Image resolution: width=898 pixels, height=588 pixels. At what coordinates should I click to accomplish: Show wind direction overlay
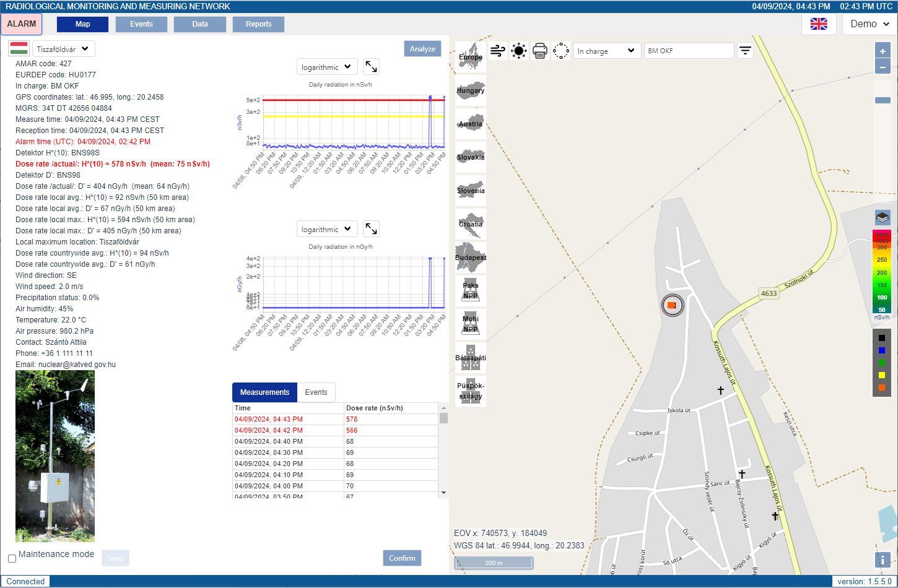(x=498, y=51)
